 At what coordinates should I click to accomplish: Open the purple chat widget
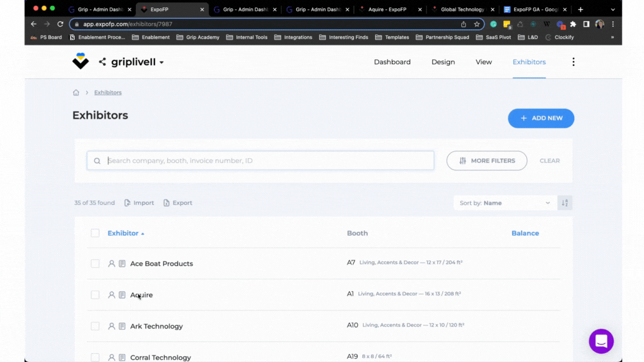click(x=601, y=341)
